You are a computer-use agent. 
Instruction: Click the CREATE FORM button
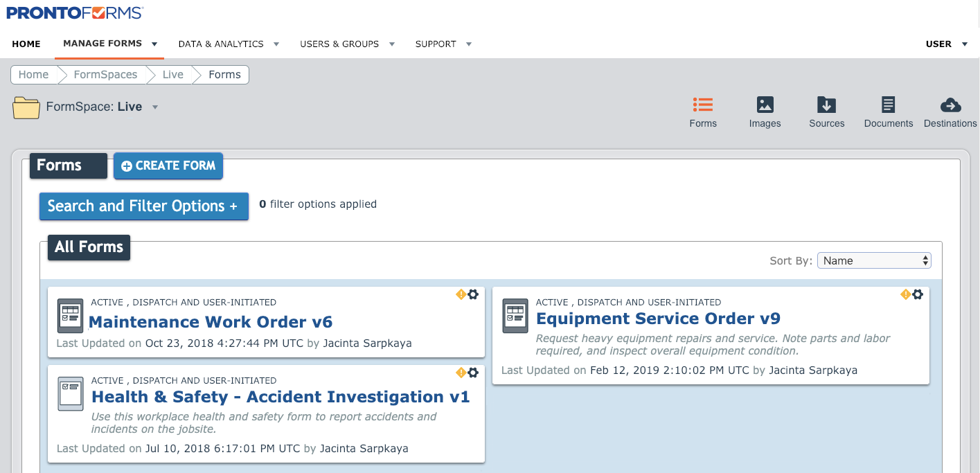(168, 166)
